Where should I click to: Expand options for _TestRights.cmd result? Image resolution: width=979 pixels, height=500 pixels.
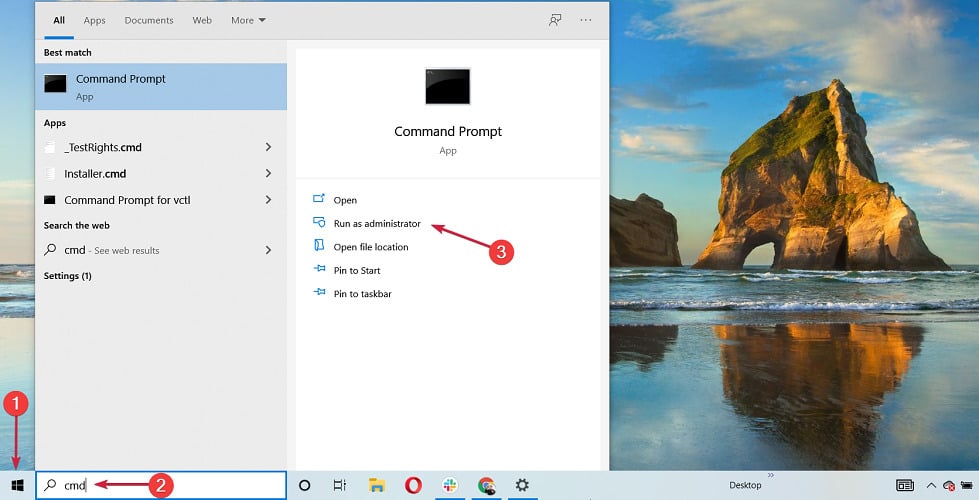click(268, 147)
